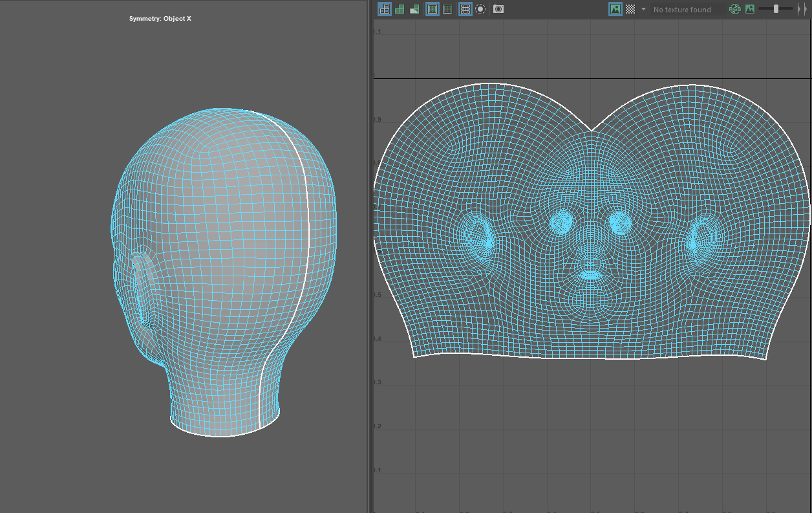
Task: Toggle the display image icon
Action: 615,9
